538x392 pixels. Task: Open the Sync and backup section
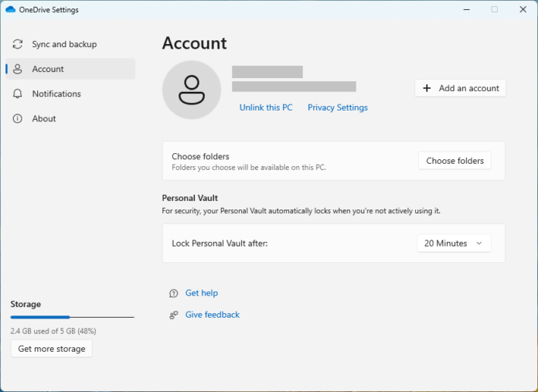pos(70,44)
